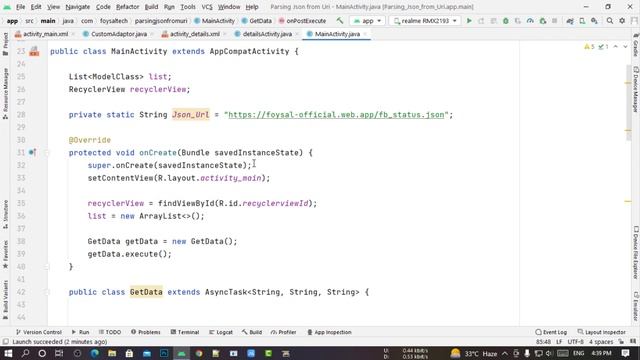Open the Event Log panel
The height and width of the screenshot is (360, 640).
(x=551, y=332)
